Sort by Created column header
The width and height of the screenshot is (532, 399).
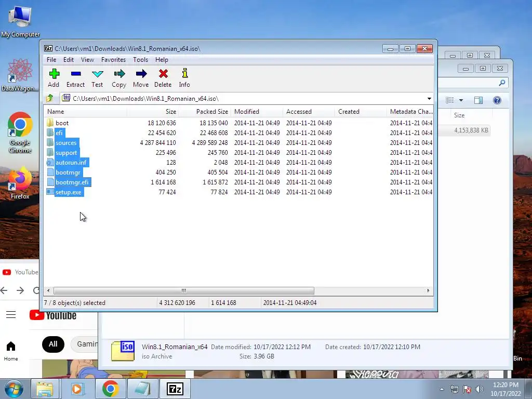[361, 112]
